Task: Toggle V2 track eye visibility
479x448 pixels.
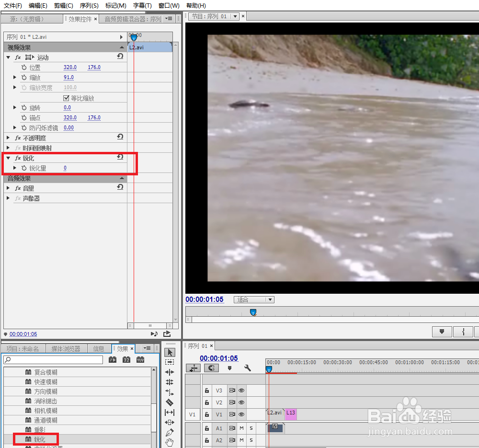Action: pos(241,402)
